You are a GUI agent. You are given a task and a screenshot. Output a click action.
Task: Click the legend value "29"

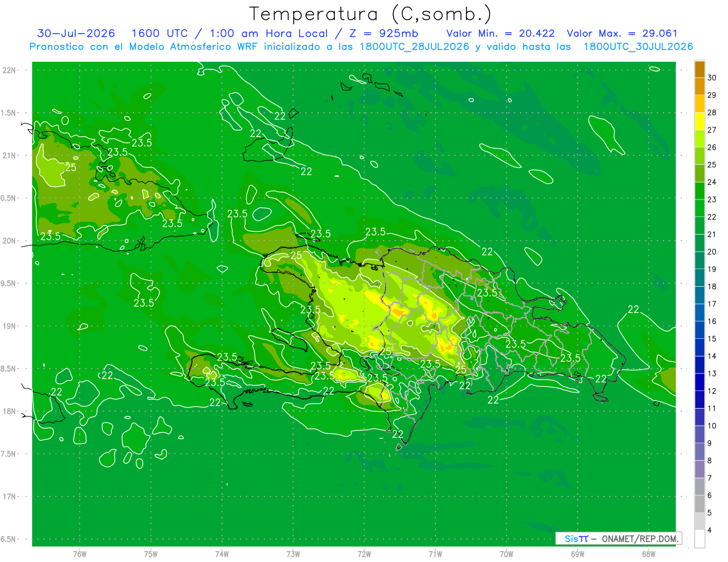tap(712, 95)
